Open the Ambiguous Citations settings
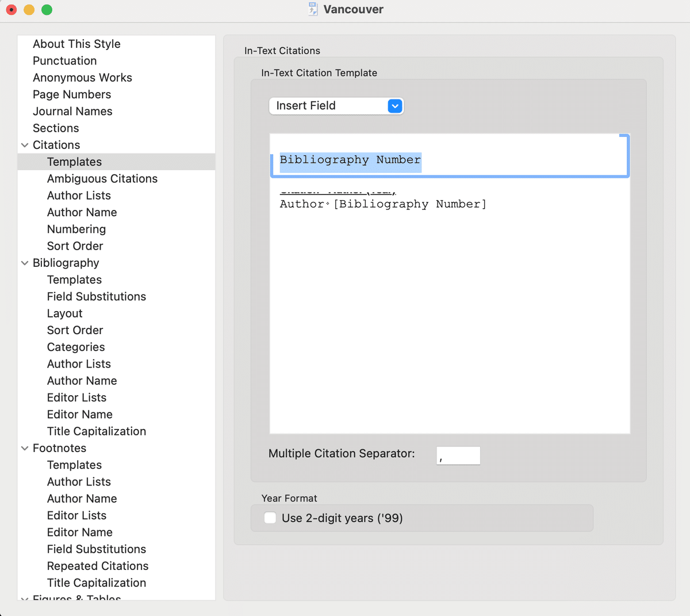This screenshot has width=690, height=616. (102, 178)
